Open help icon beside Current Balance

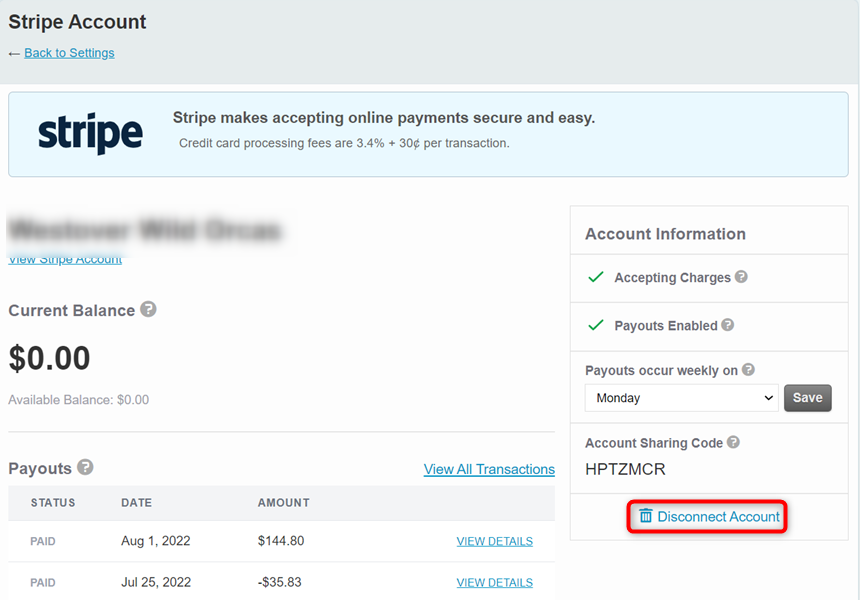148,309
